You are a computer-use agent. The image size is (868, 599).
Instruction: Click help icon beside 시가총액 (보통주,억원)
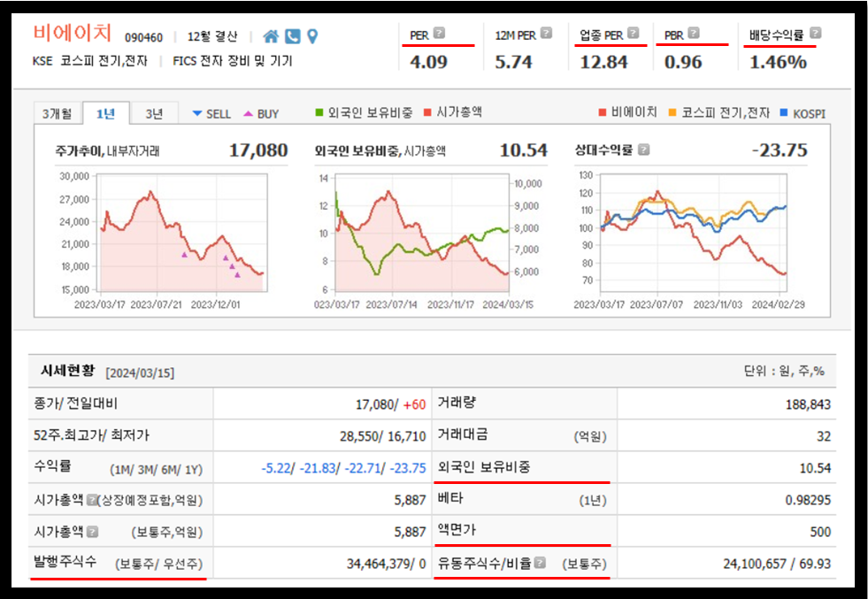92,532
